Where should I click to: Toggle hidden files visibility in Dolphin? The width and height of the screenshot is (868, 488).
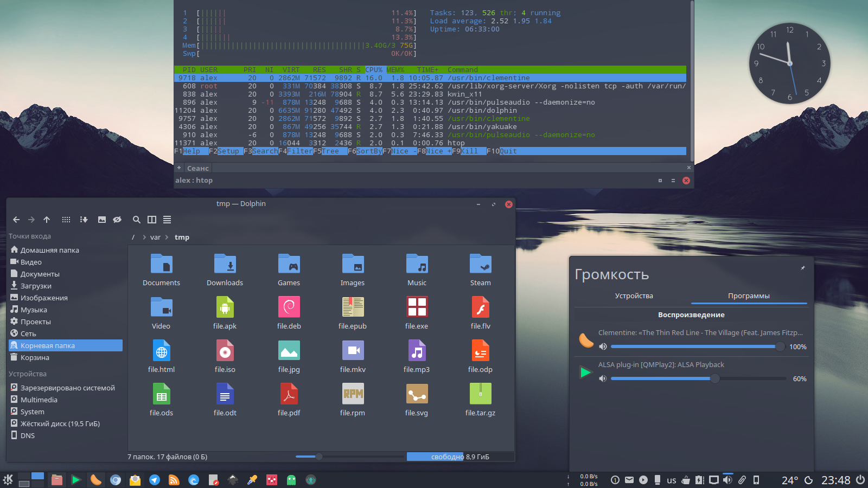tap(117, 220)
